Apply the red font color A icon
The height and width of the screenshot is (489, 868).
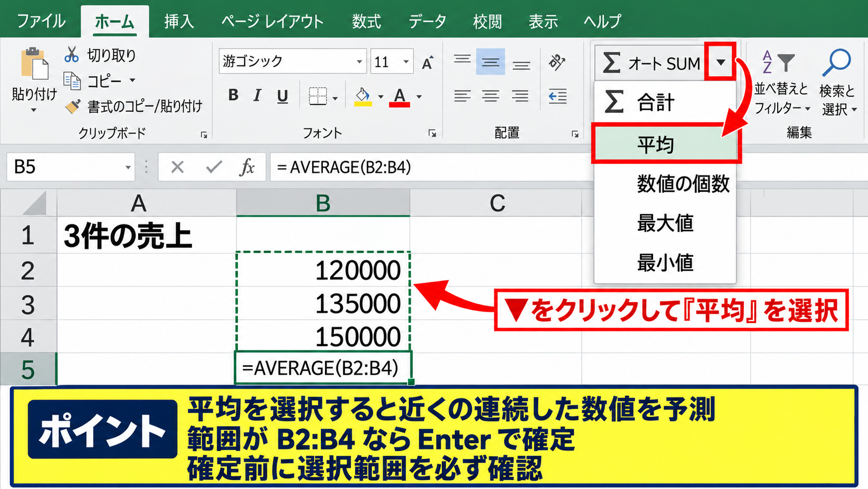point(400,97)
